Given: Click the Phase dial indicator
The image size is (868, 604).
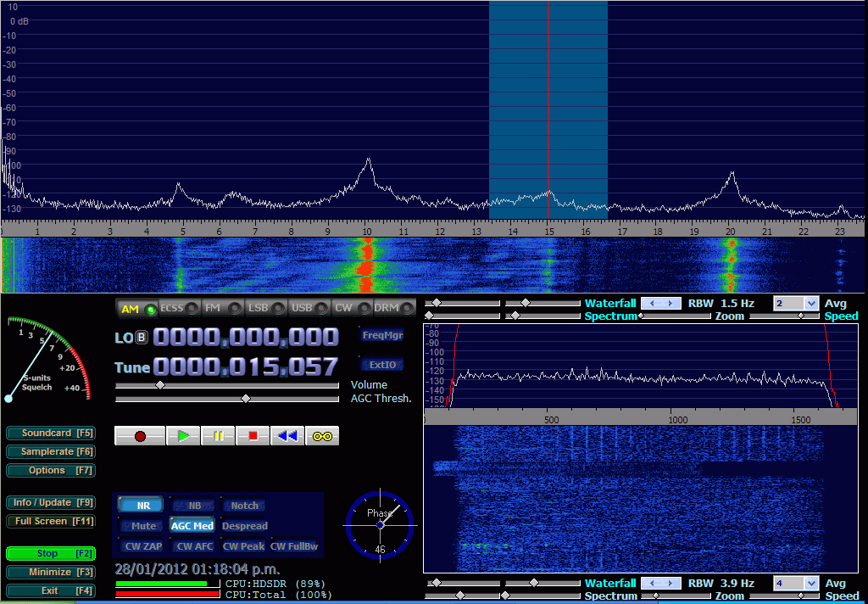Looking at the screenshot, I should coord(380,524).
